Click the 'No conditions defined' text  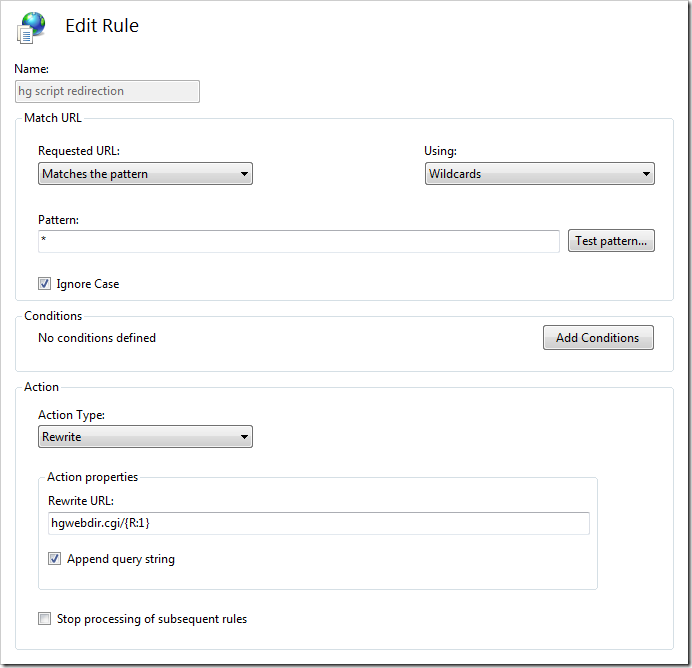click(97, 338)
